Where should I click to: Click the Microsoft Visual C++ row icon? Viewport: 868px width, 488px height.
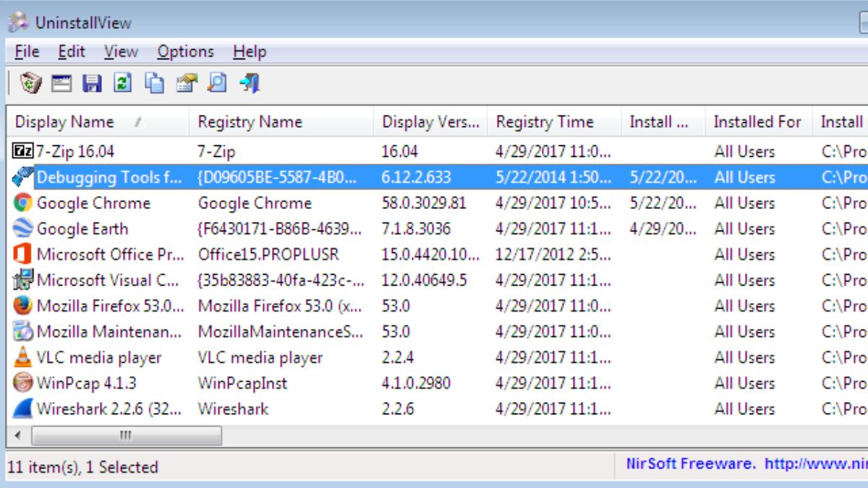23,280
